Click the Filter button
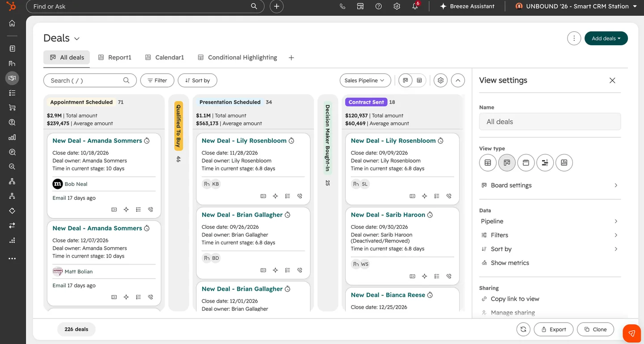The width and height of the screenshot is (644, 344). (157, 80)
